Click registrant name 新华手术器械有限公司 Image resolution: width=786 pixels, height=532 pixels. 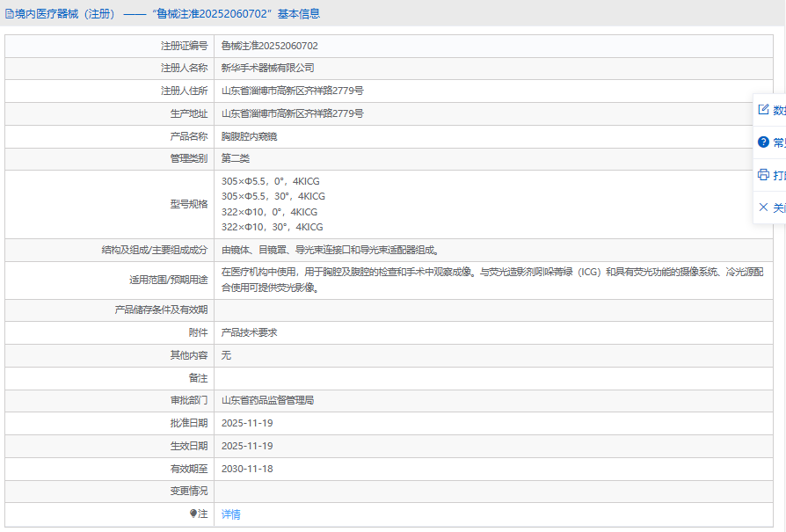(267, 68)
